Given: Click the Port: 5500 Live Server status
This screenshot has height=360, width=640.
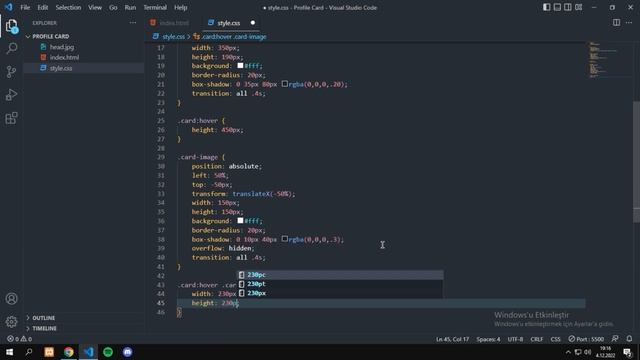Looking at the screenshot, I should coord(586,339).
